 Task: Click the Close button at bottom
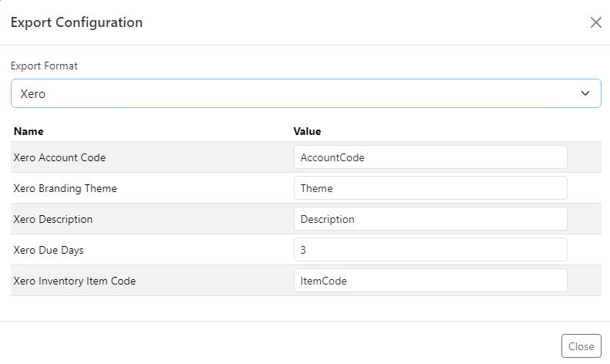coord(581,345)
